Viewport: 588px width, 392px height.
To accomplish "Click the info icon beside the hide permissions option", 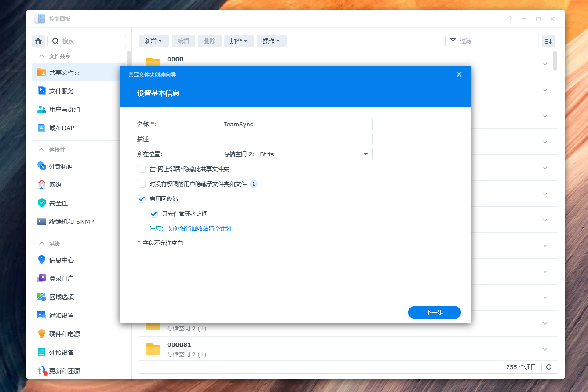I will [254, 184].
